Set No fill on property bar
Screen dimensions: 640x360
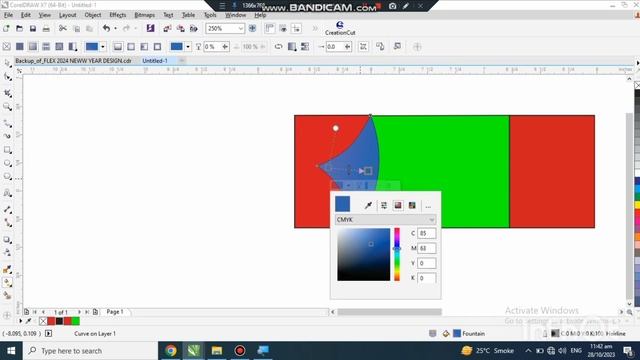pos(7,47)
